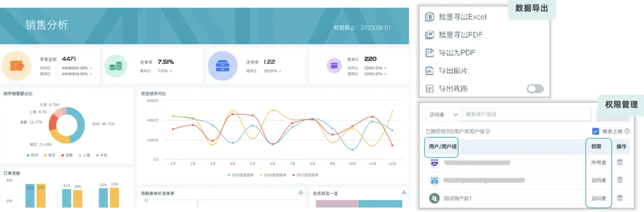The height and width of the screenshot is (212, 644).
Task: Click help icon next to 继承上级
Action: (x=627, y=131)
